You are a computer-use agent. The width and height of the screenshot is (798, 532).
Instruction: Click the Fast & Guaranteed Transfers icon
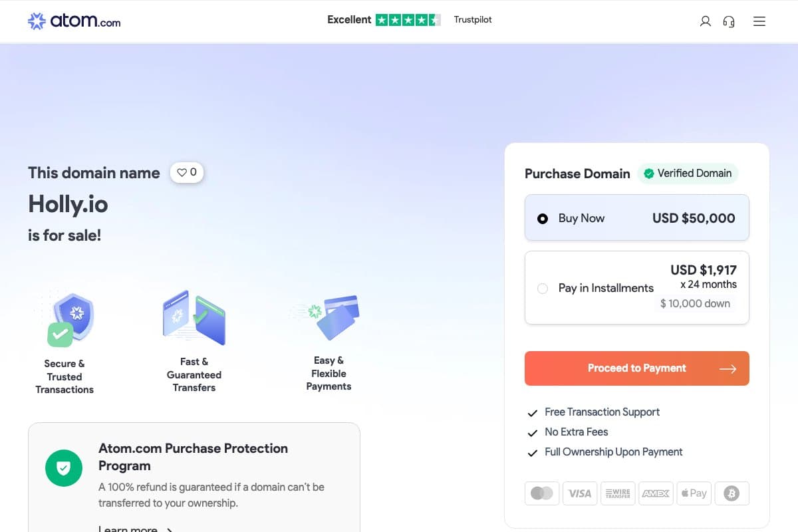click(x=194, y=317)
